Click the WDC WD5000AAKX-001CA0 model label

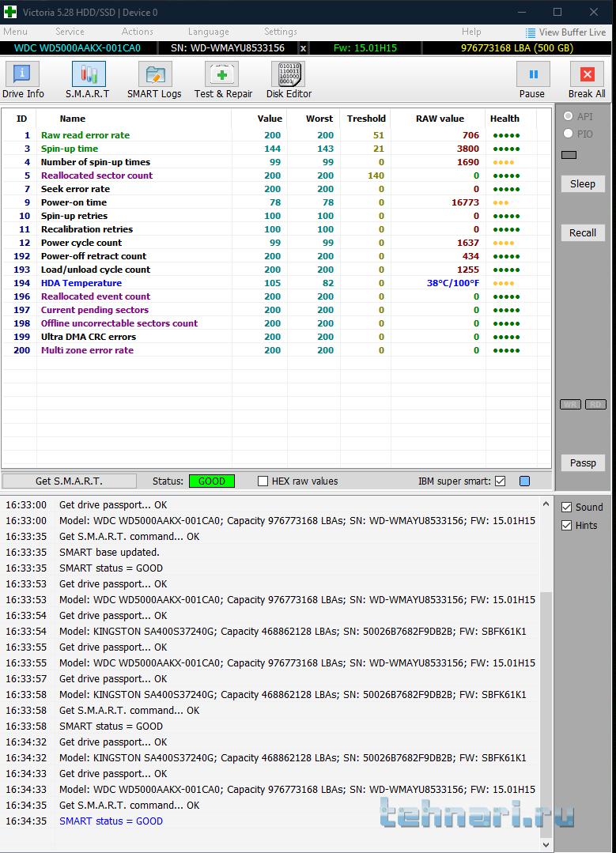[77, 48]
